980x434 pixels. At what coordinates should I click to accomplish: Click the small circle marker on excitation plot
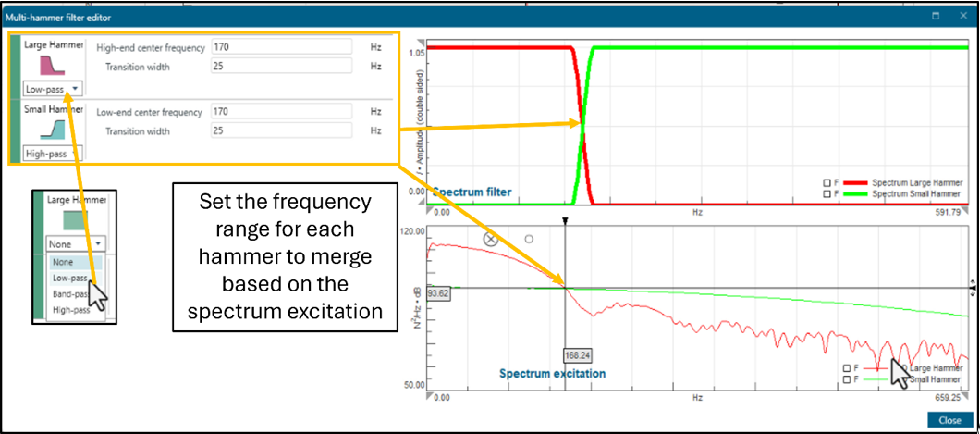pyautogui.click(x=529, y=239)
